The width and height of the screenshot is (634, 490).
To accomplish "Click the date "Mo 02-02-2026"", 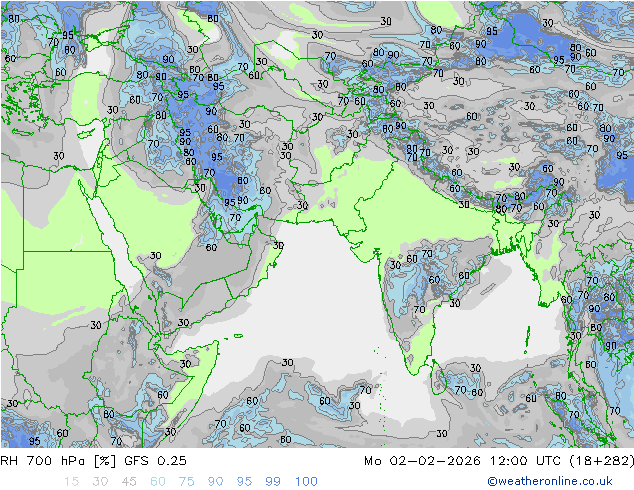I will click(x=422, y=461).
